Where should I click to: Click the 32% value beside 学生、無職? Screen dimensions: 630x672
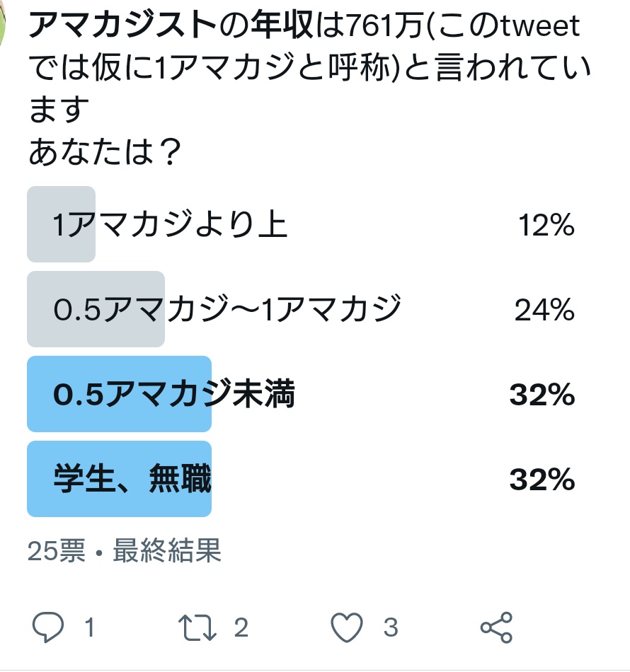coord(542,479)
